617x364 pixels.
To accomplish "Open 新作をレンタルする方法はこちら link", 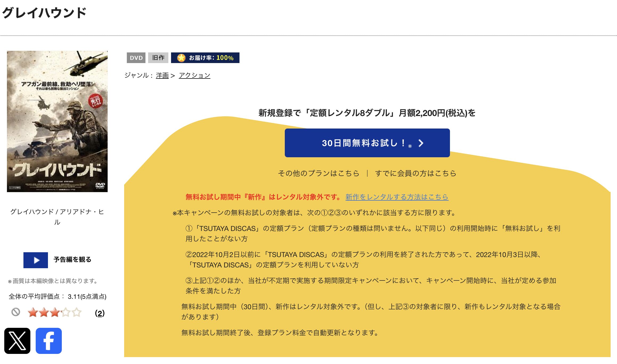I will pos(397,197).
